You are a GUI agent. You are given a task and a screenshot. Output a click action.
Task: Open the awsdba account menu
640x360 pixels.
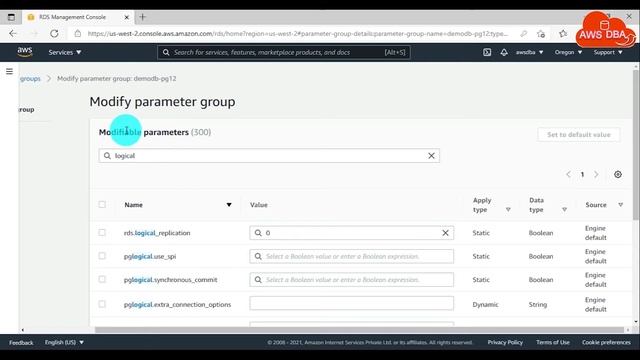[529, 52]
